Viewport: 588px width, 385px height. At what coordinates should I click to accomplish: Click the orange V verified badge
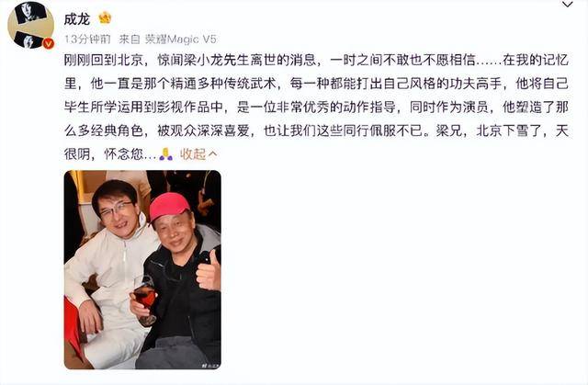click(49, 44)
